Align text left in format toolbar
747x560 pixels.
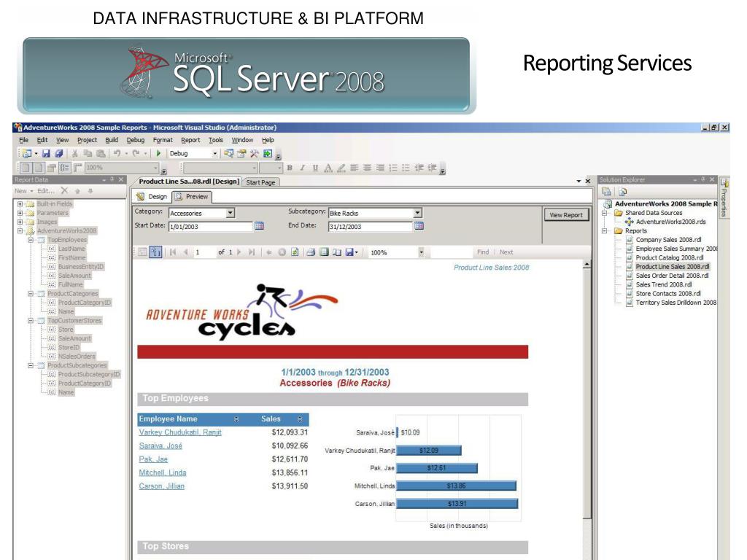[354, 168]
